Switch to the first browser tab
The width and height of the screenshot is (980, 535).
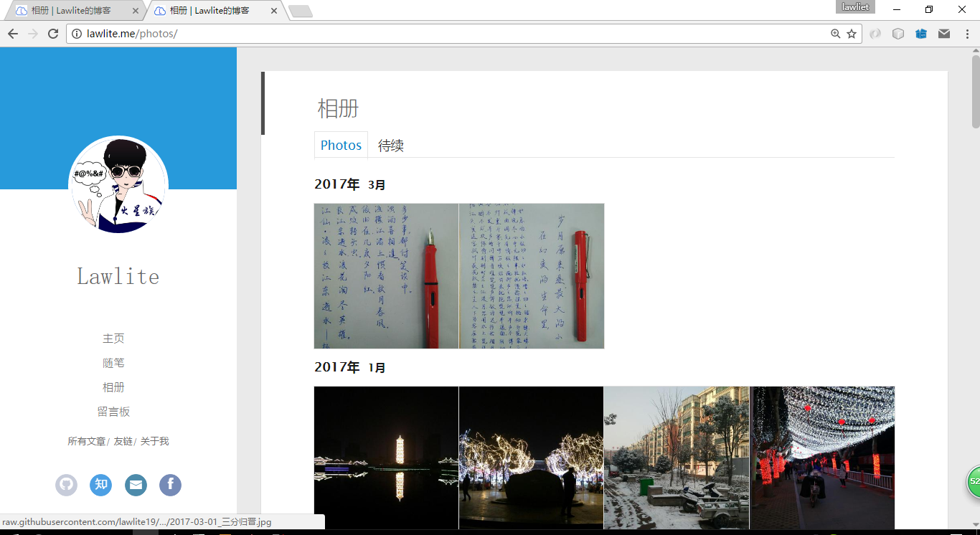click(x=72, y=11)
